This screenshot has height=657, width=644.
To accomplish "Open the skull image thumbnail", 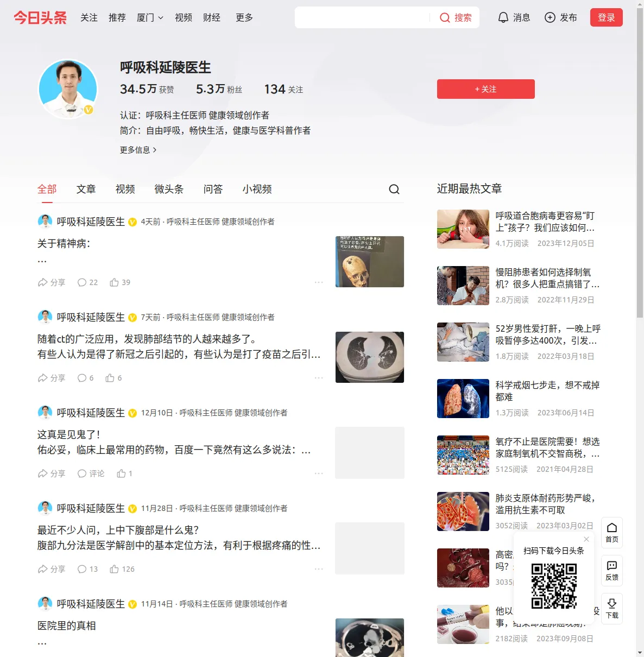I will pyautogui.click(x=370, y=262).
